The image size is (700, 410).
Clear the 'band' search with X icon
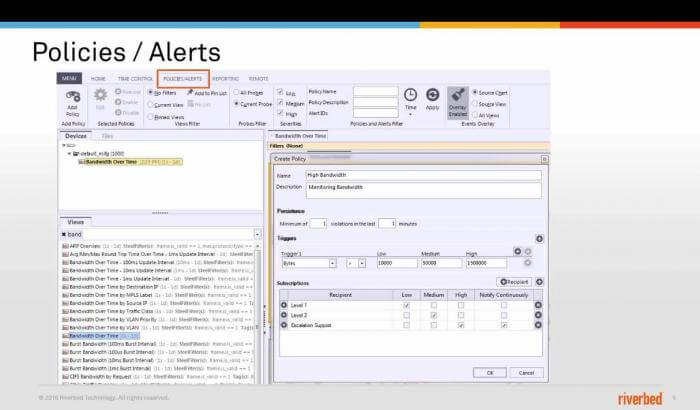[x=64, y=234]
